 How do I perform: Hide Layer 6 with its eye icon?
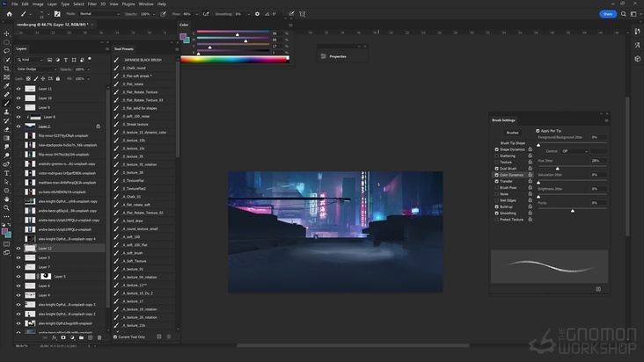[x=18, y=286]
